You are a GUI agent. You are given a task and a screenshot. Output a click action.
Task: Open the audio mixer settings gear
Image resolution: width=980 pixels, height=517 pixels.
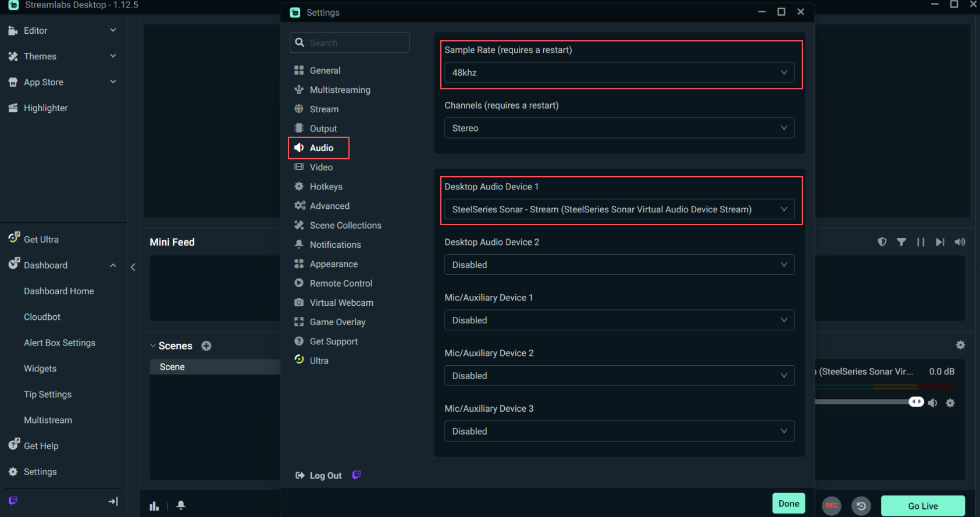(960, 345)
